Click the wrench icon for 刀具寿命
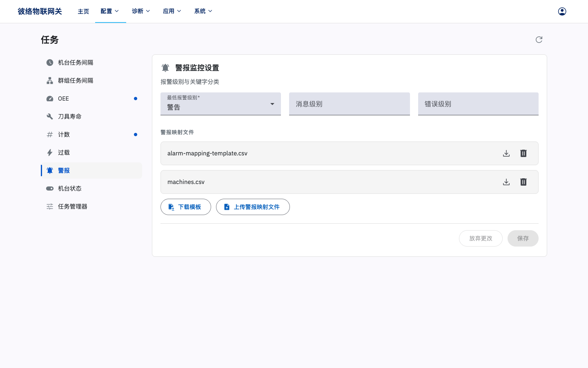Screen dimensions: 588x368 pos(50,117)
